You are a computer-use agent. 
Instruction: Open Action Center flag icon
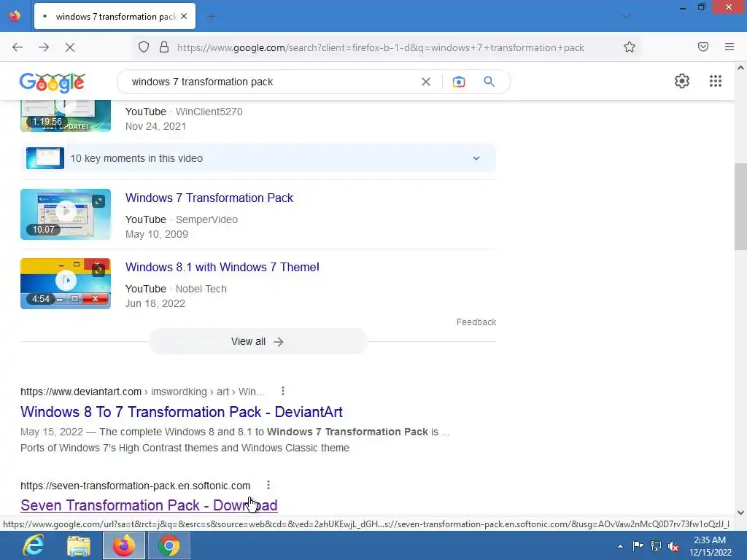(638, 546)
